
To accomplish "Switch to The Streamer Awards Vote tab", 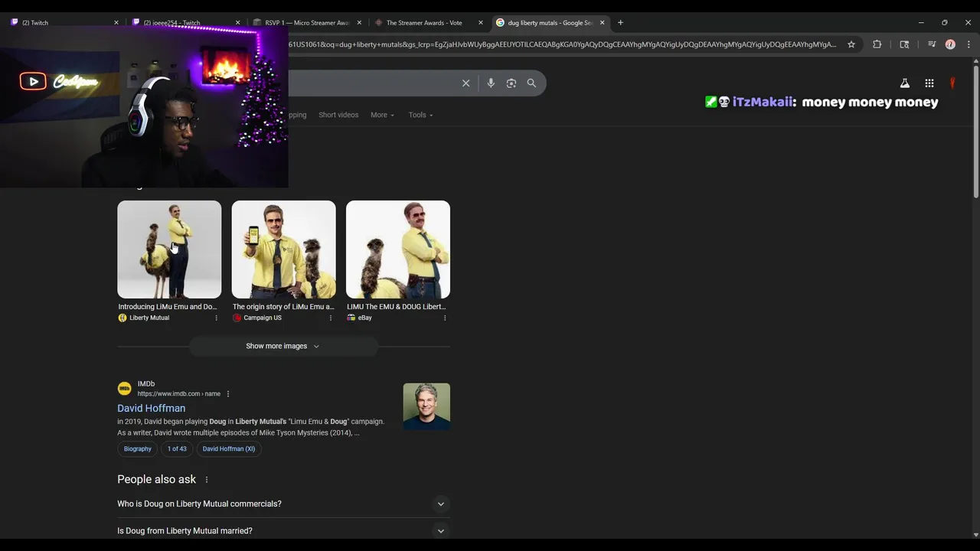I will [x=429, y=23].
